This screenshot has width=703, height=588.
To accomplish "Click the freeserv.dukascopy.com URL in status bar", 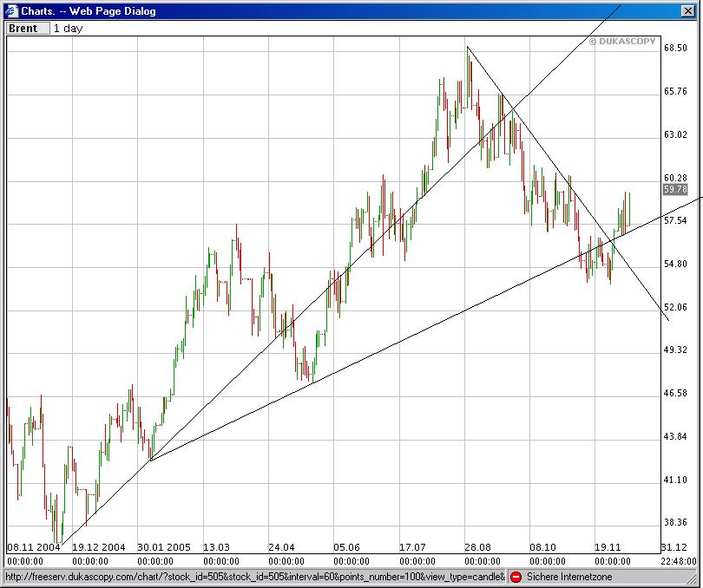I will pyautogui.click(x=254, y=577).
